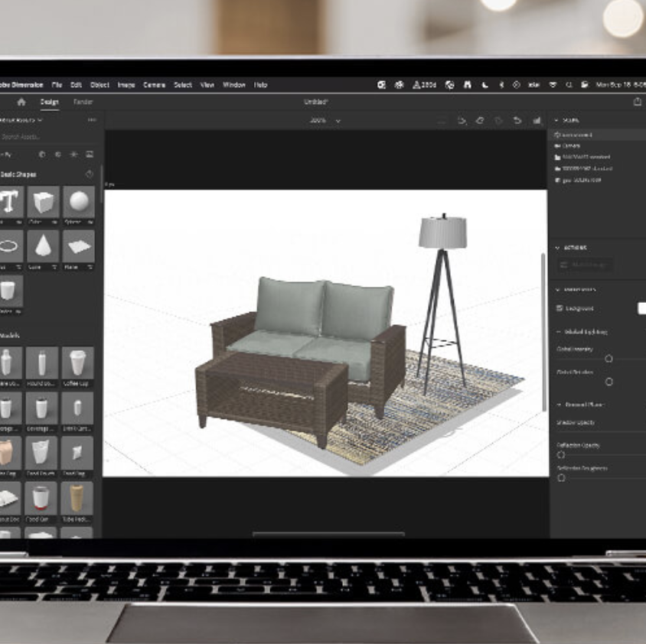Toggle the Background checkbox in Properties
This screenshot has width=646, height=644.
560,308
